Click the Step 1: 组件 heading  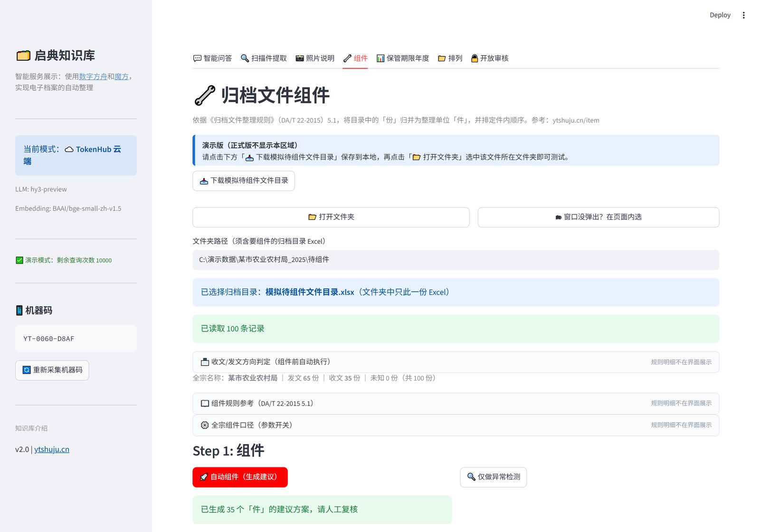[x=228, y=451]
